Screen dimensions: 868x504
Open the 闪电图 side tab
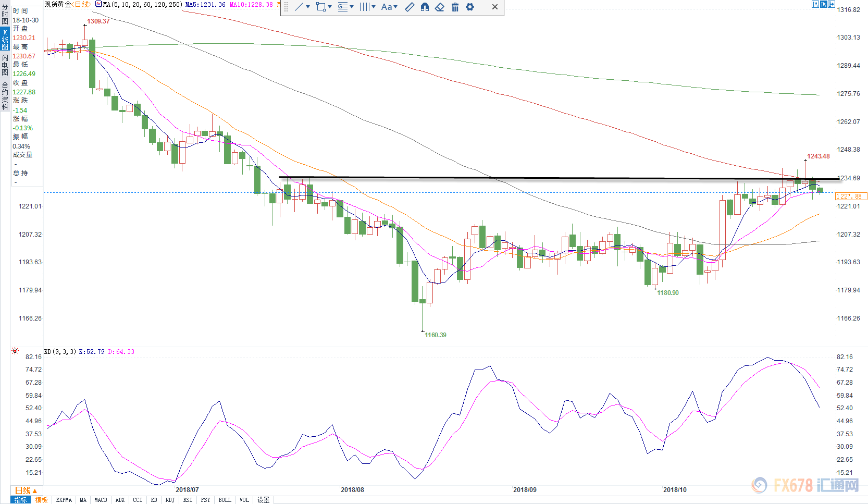5,65
